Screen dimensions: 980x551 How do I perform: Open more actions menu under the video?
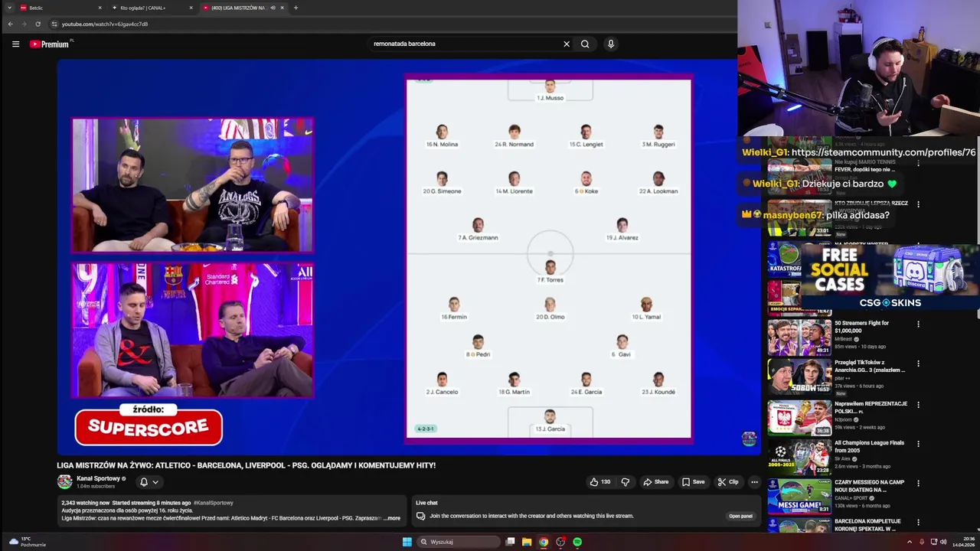coord(754,482)
